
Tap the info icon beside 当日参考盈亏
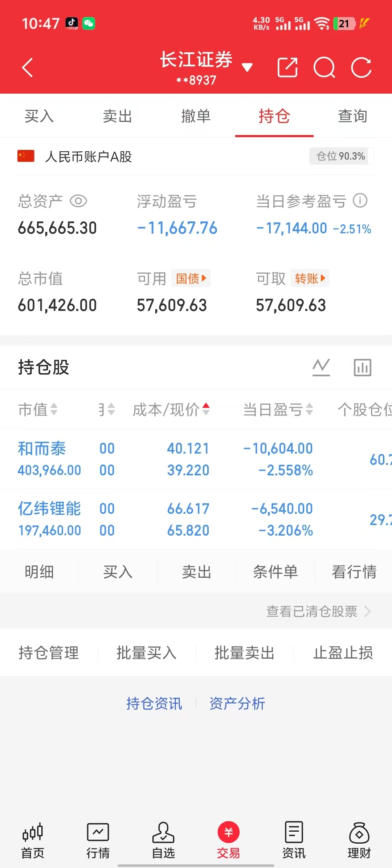pos(360,201)
